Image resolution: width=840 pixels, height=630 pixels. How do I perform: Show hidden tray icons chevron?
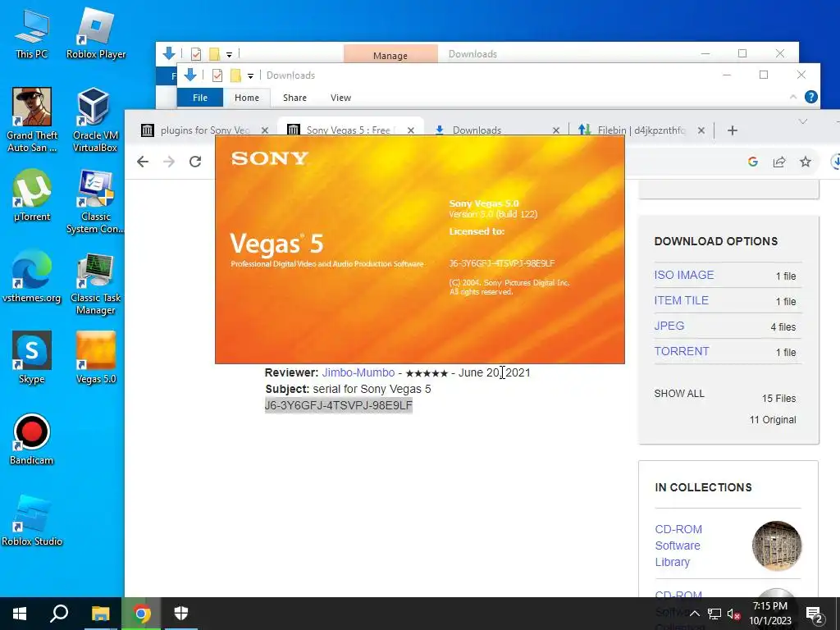click(694, 614)
